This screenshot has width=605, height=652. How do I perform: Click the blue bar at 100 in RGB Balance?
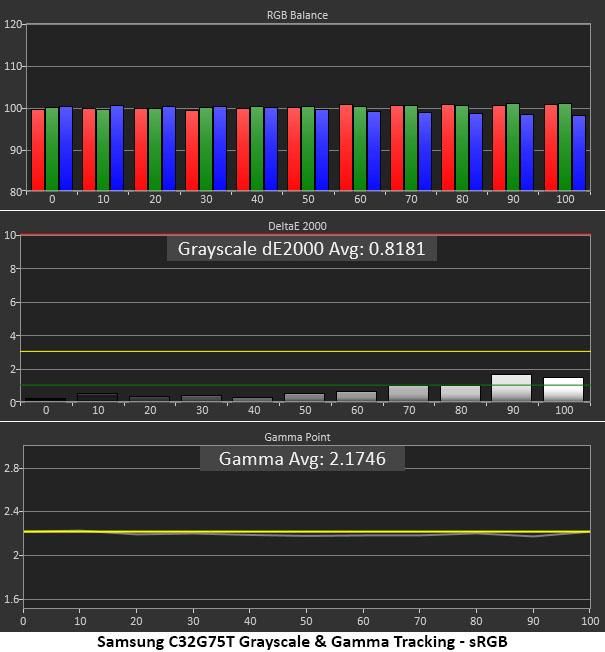[x=578, y=153]
